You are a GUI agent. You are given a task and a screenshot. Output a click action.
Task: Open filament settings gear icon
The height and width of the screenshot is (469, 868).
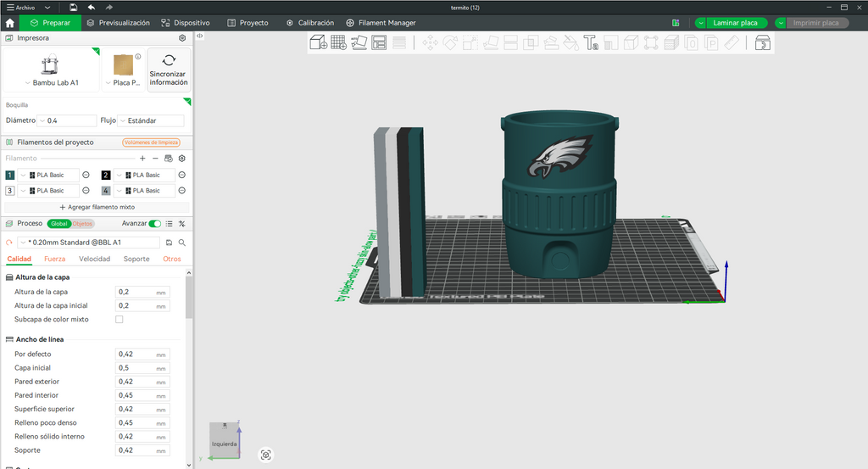click(x=181, y=159)
